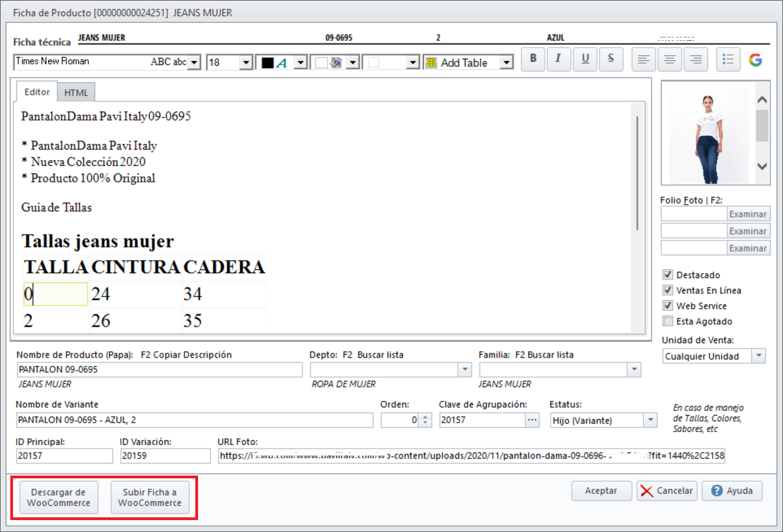The height and width of the screenshot is (532, 783).
Task: Apply strikethrough formatting
Action: coord(611,60)
